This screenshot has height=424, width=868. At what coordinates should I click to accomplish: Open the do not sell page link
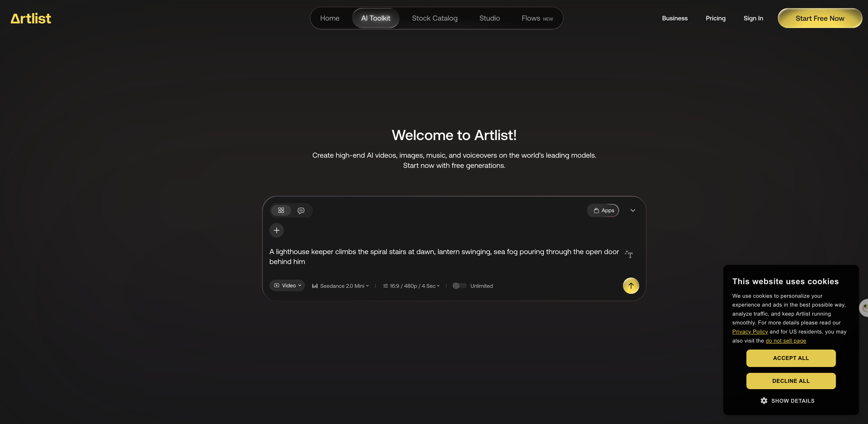click(785, 341)
